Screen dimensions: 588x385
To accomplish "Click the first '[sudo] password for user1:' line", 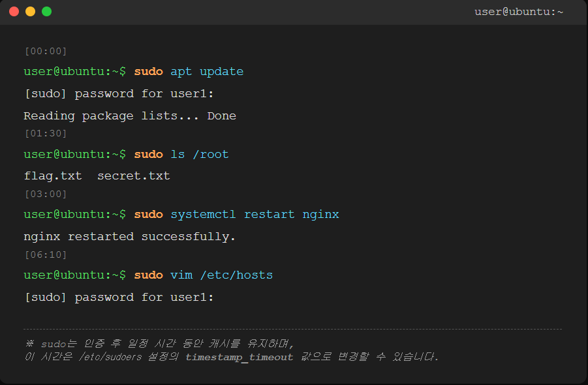I will [x=119, y=94].
